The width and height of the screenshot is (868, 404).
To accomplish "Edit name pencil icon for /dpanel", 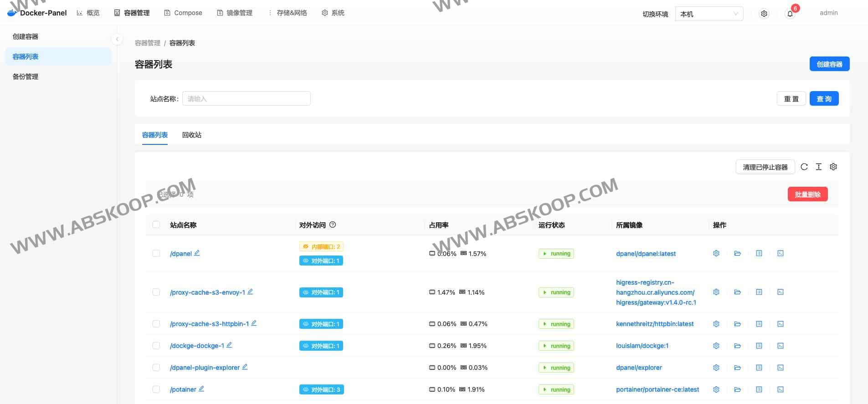I will 197,253.
